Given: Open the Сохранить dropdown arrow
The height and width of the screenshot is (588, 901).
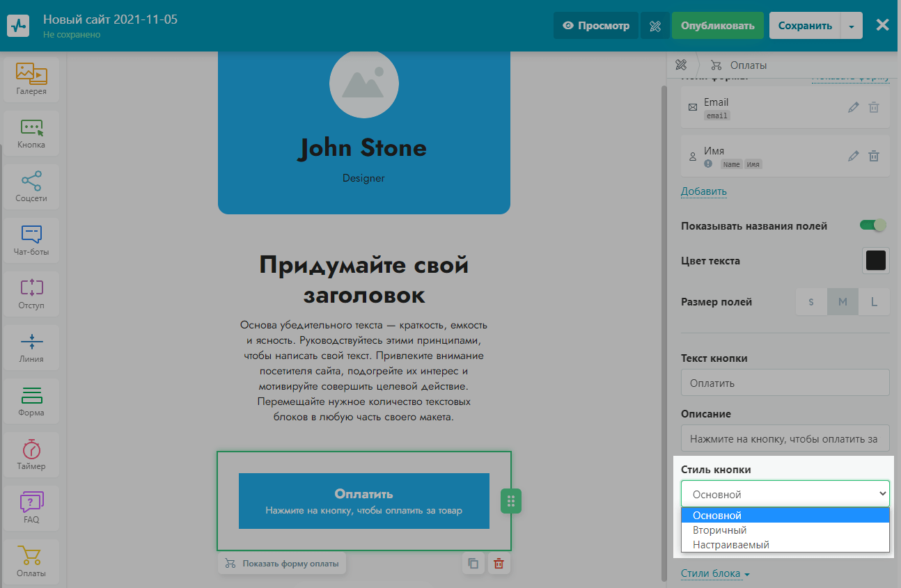Looking at the screenshot, I should tap(852, 26).
